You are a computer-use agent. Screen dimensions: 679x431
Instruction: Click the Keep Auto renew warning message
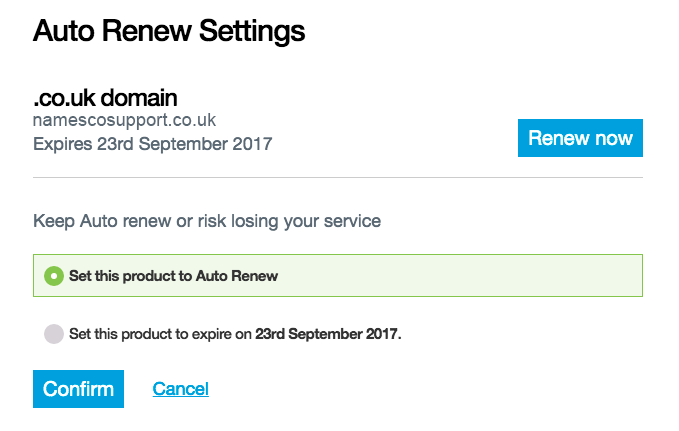207,220
